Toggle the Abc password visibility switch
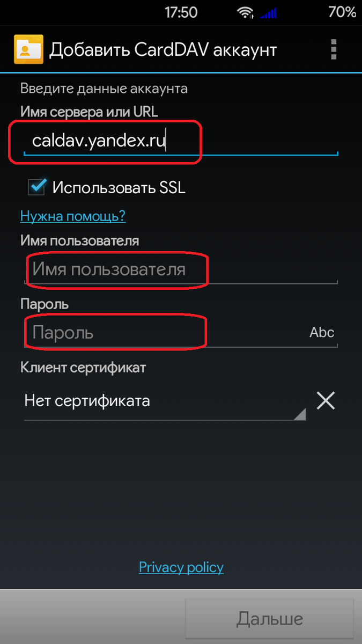Screen dimensions: 362x644 point(322,332)
